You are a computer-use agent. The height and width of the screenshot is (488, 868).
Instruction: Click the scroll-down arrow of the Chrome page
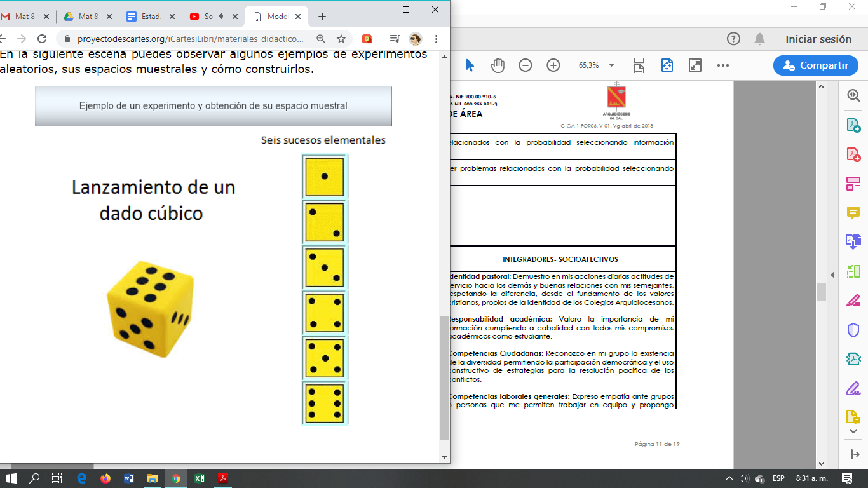click(444, 457)
